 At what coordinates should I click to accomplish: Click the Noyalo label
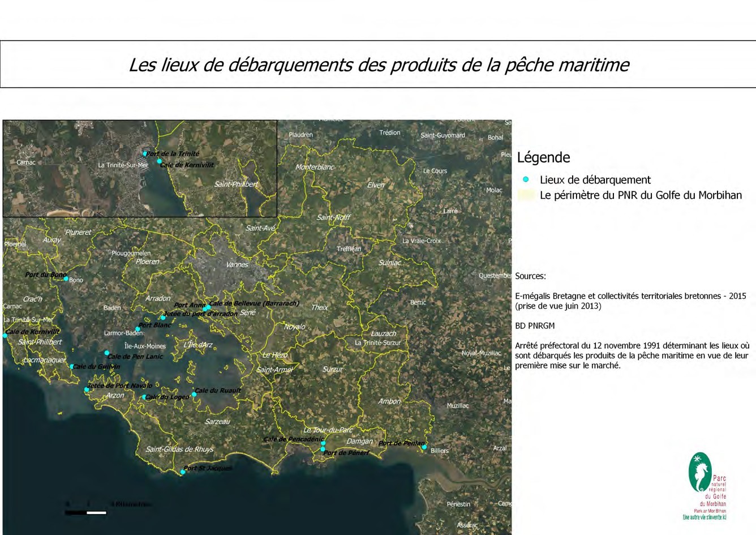(295, 327)
